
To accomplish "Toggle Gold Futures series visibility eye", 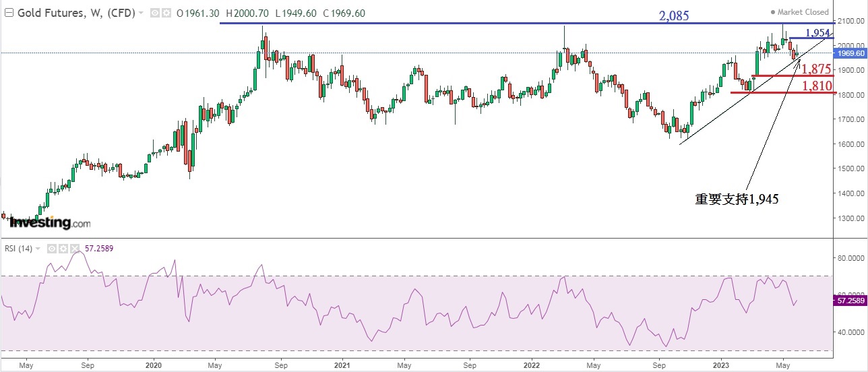I will 154,13.
